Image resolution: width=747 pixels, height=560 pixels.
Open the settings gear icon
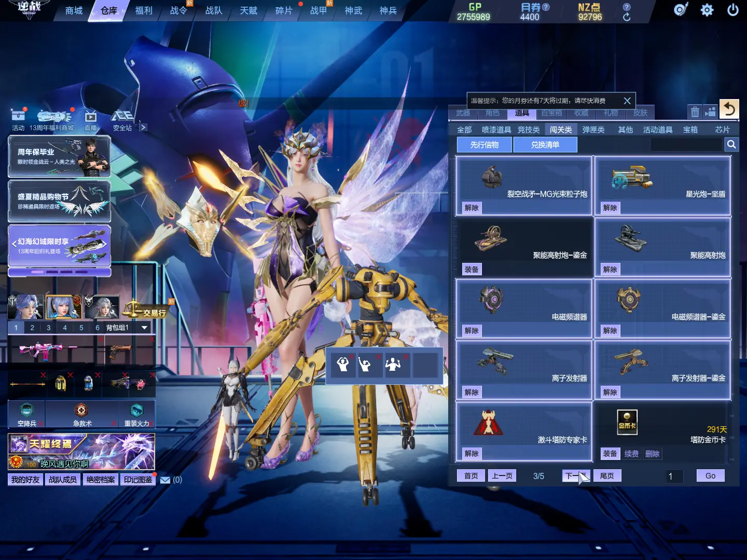(707, 10)
